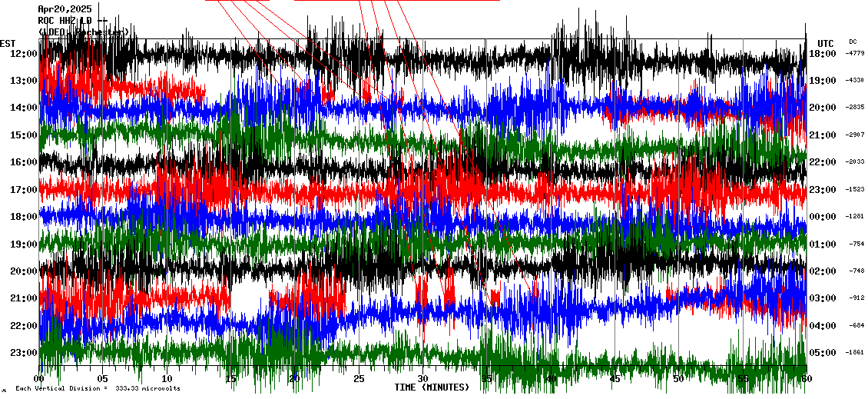Select the 17:00 EST row label

24,190
